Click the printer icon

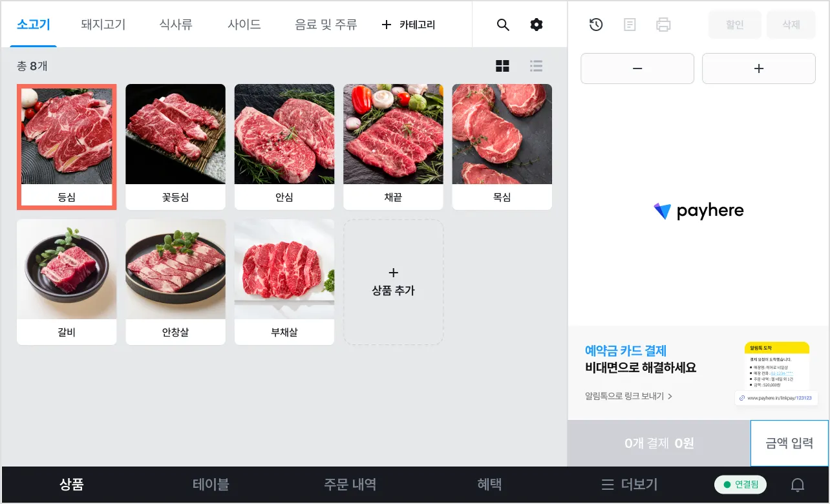[x=663, y=25]
